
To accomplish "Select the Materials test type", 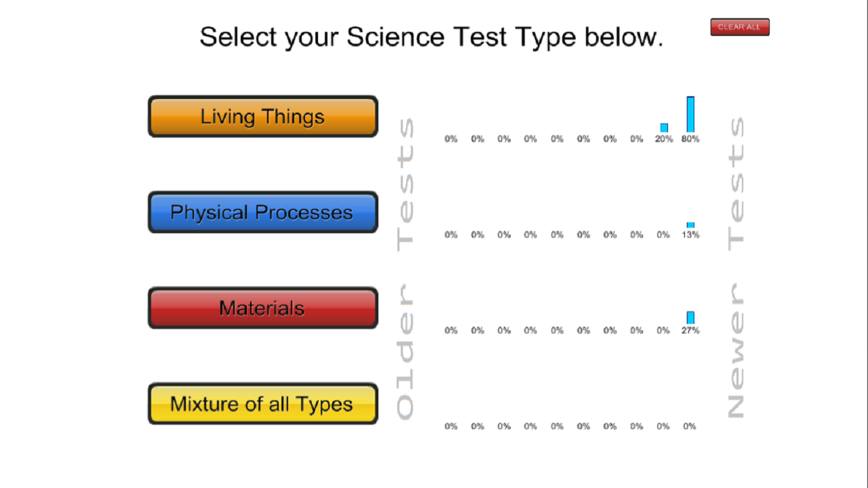I will [x=263, y=308].
